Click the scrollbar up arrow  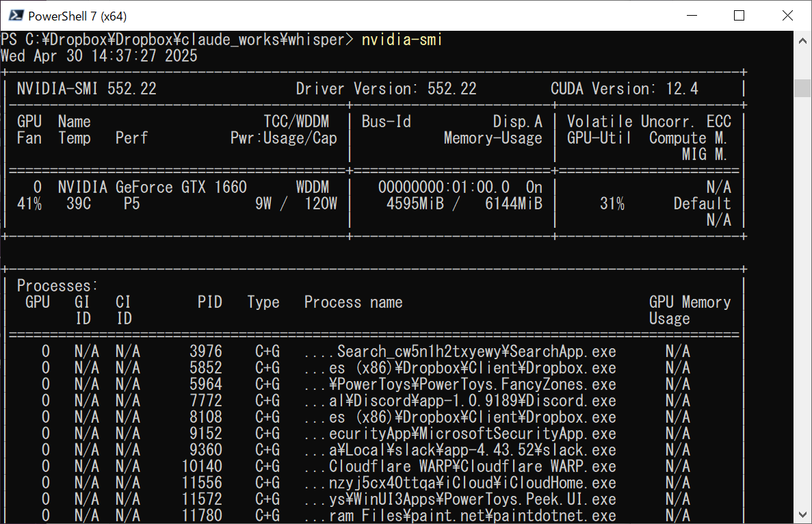click(802, 40)
